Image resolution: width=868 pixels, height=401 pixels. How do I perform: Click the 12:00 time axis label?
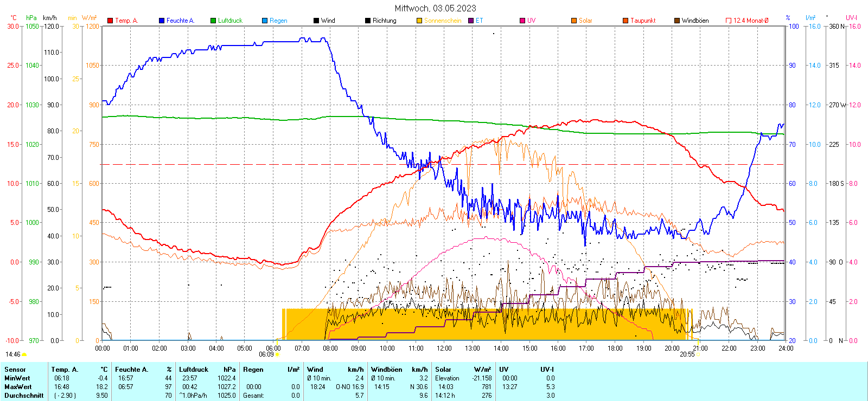tap(444, 348)
